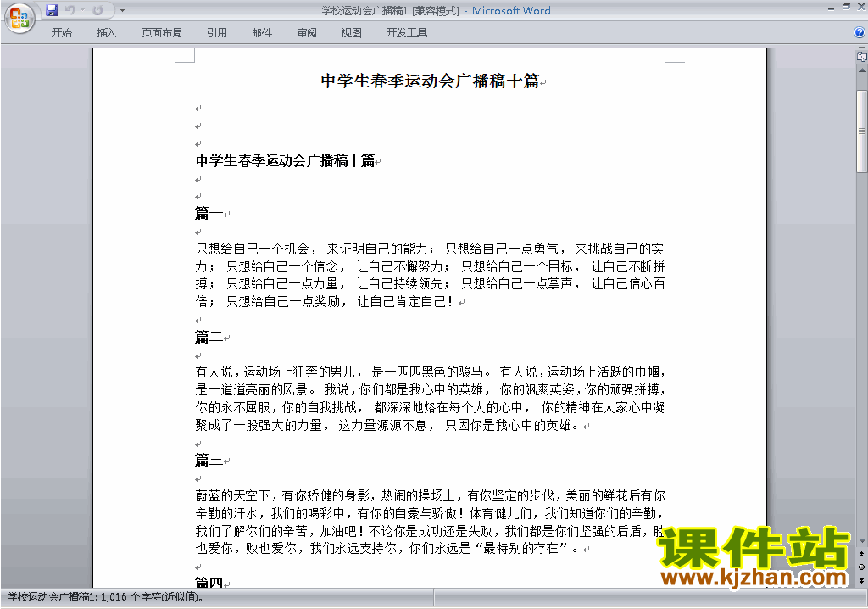Click the paragraph line beginning 蔚蓝的天空下

point(430,495)
